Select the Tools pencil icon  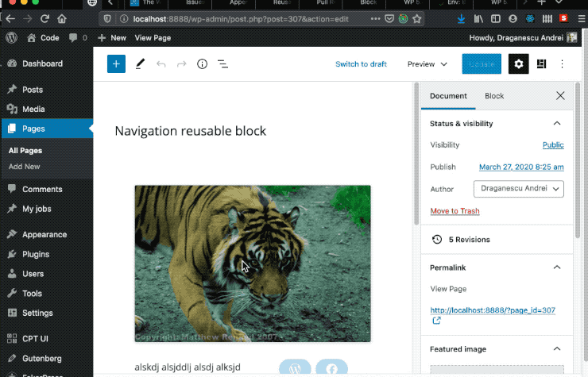pyautogui.click(x=140, y=64)
